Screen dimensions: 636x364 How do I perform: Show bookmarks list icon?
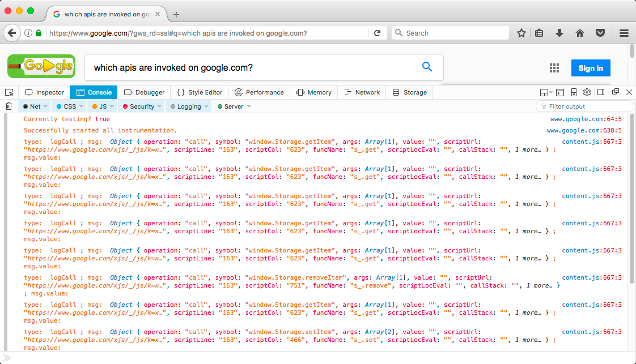(x=539, y=33)
